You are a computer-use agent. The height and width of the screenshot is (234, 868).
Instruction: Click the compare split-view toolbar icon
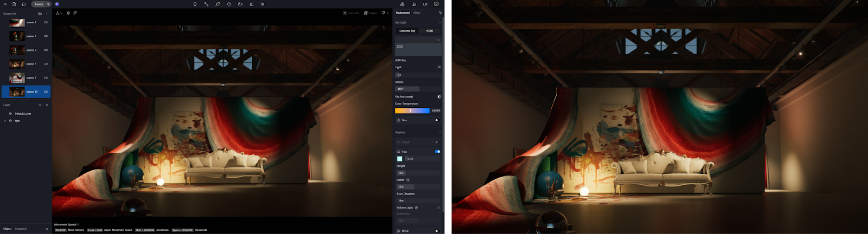[x=251, y=4]
